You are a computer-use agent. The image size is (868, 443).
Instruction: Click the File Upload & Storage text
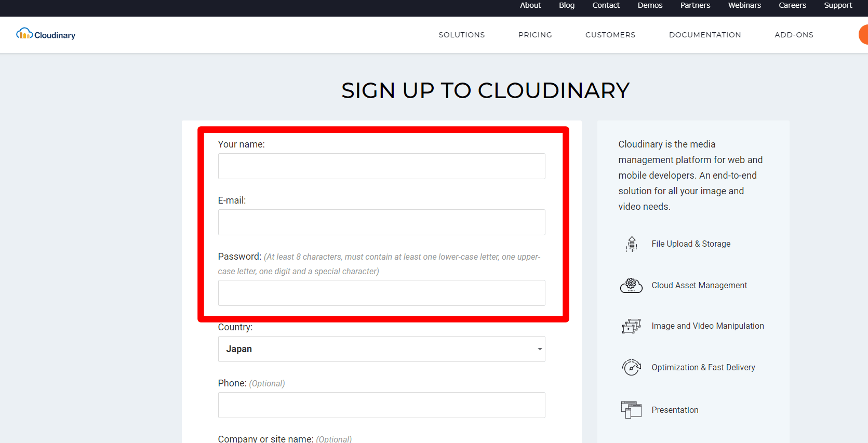tap(691, 244)
